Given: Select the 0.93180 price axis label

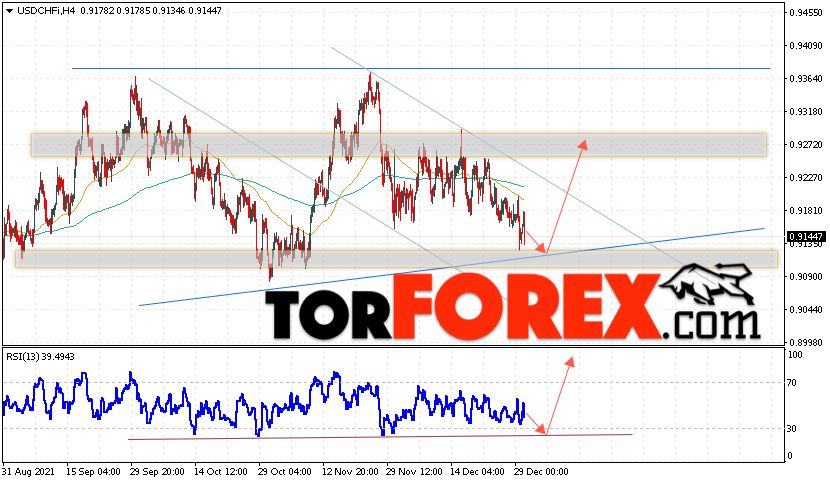Looking at the screenshot, I should coord(806,112).
